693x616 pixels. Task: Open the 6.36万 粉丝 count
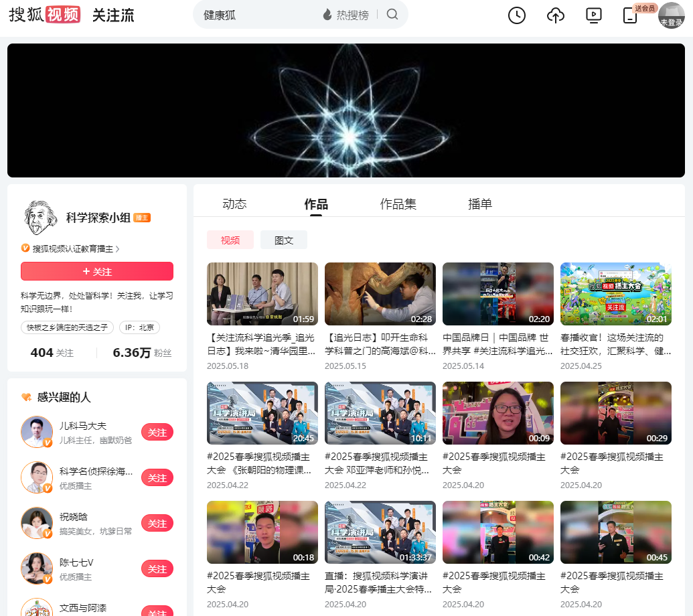pyautogui.click(x=142, y=353)
